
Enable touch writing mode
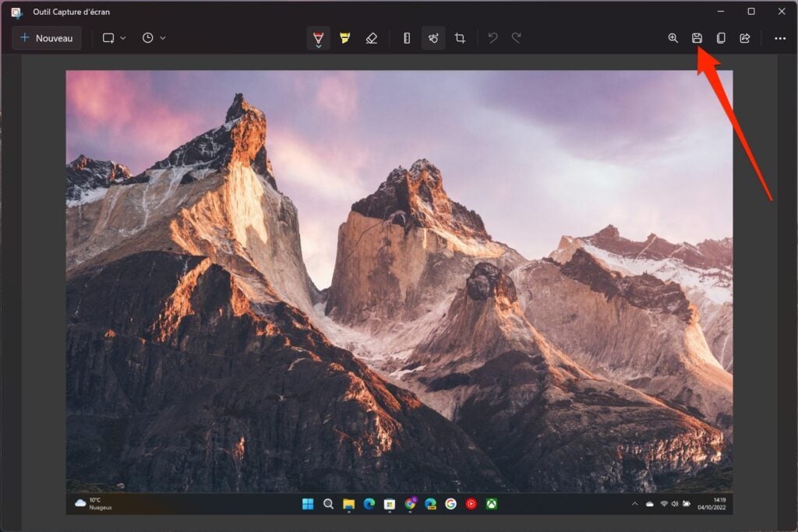[433, 37]
